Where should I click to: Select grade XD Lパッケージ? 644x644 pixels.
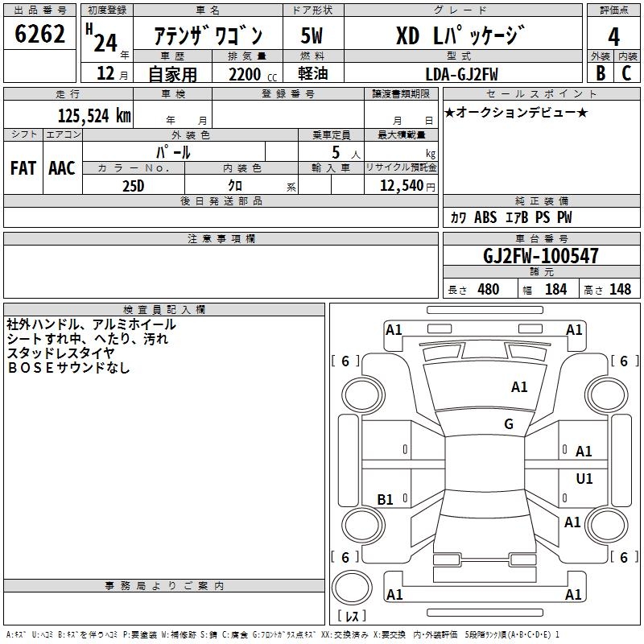[460, 35]
